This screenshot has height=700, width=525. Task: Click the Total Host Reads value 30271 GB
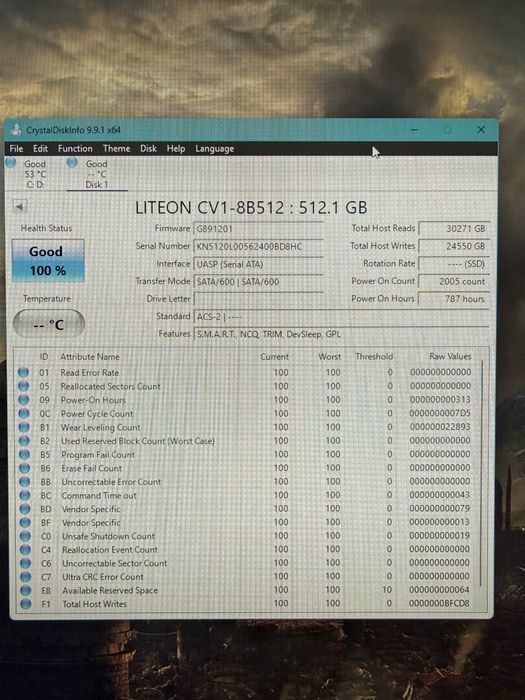454,229
